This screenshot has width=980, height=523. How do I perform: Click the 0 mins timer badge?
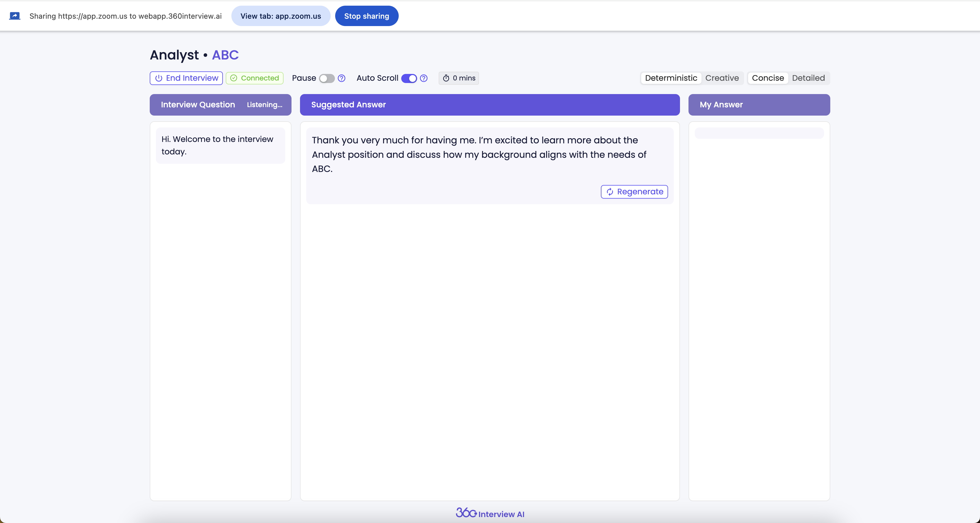459,78
